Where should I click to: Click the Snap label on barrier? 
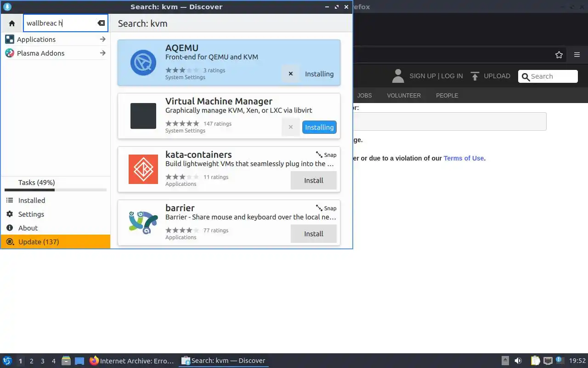coord(326,208)
